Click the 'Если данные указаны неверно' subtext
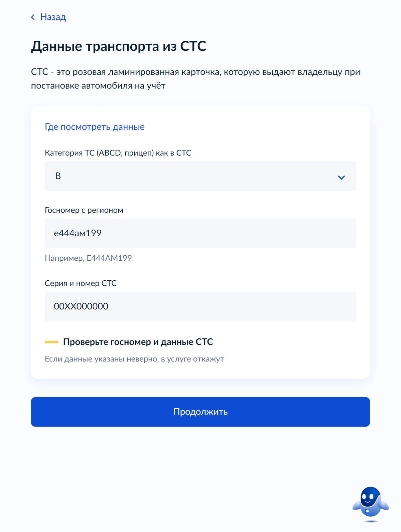Viewport: 401px width, 532px height. [x=134, y=359]
